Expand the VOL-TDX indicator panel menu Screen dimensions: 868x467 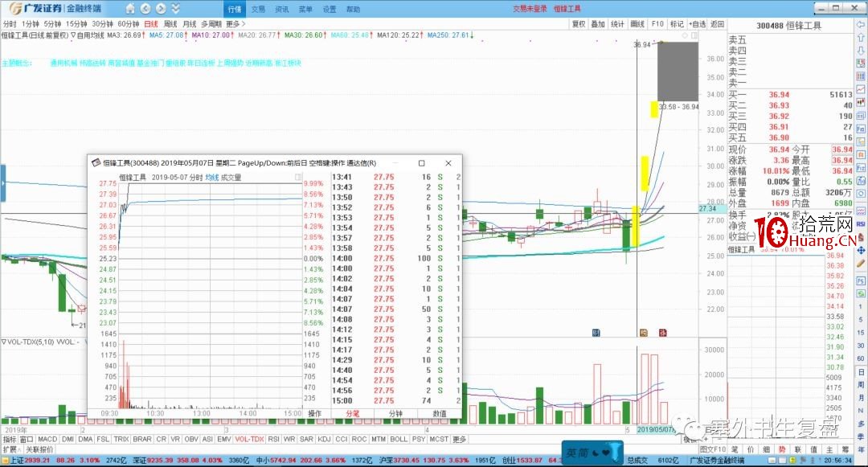[3, 342]
